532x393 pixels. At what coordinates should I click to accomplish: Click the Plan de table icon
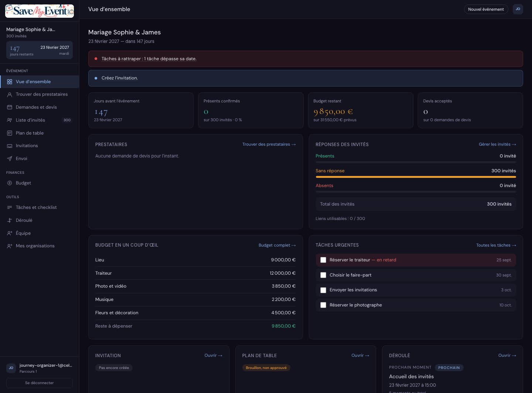(x=10, y=133)
